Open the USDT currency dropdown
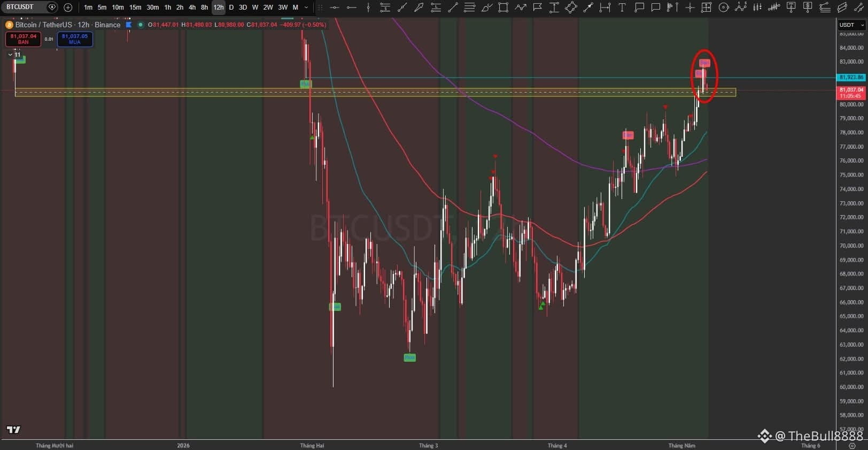The image size is (868, 450). click(851, 25)
